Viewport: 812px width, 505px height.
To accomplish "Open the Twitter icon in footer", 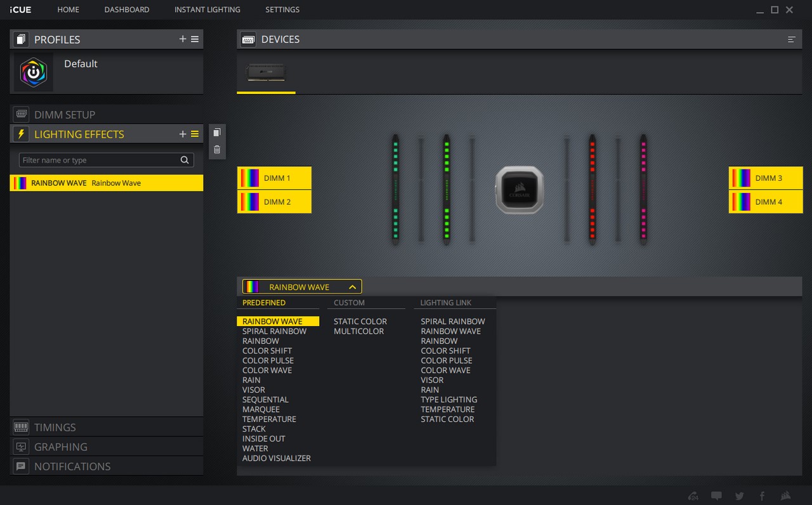I will point(740,496).
